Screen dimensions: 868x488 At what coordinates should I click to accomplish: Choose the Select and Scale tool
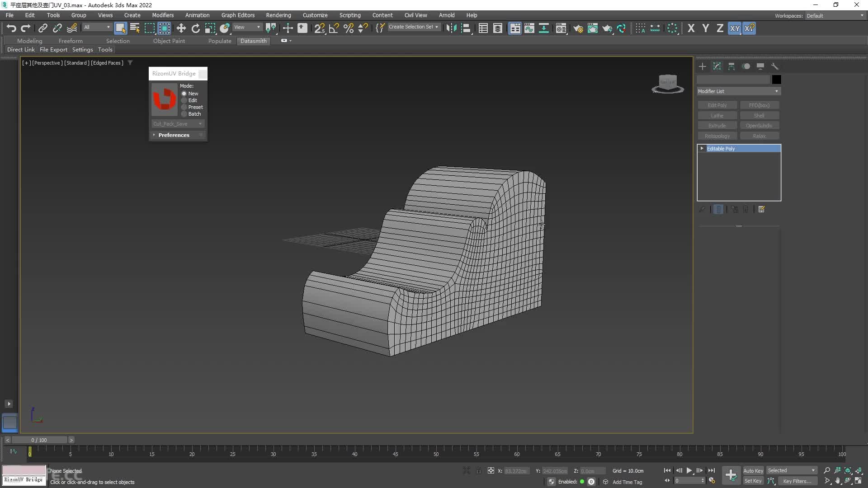pos(210,28)
